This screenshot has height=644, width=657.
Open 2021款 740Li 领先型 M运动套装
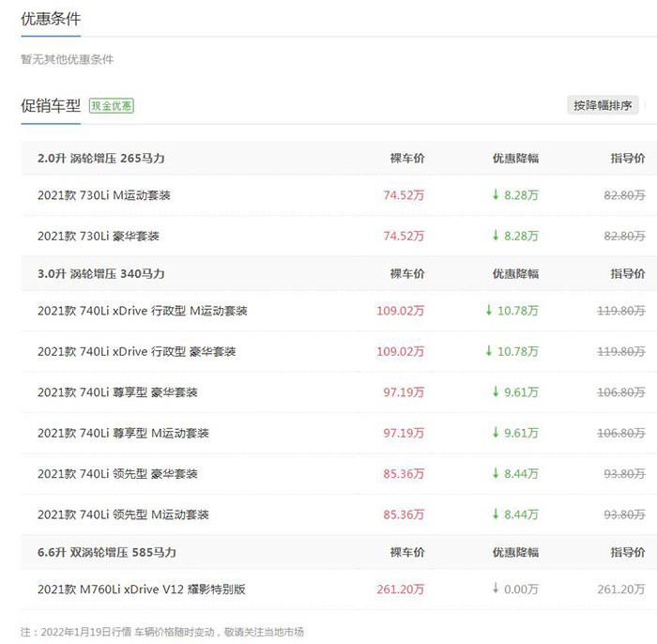123,514
